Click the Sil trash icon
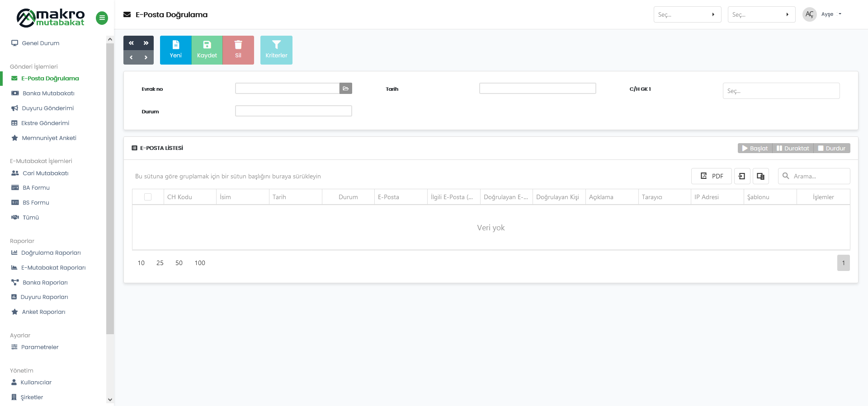Screen dimensions: 868x406 [x=238, y=45]
